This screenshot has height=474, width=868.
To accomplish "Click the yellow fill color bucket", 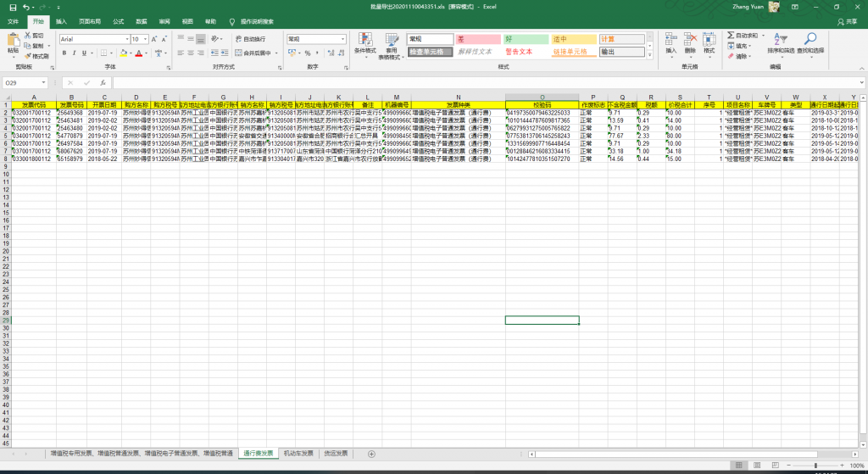I will point(124,53).
